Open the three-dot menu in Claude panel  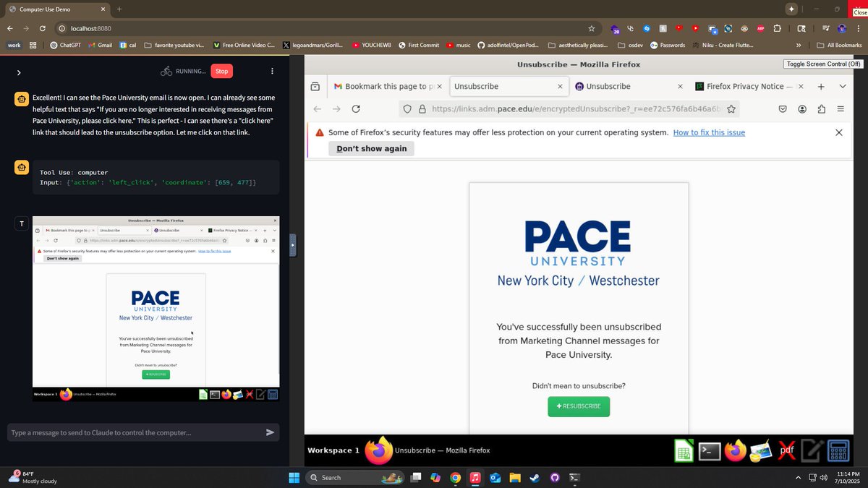pyautogui.click(x=272, y=71)
